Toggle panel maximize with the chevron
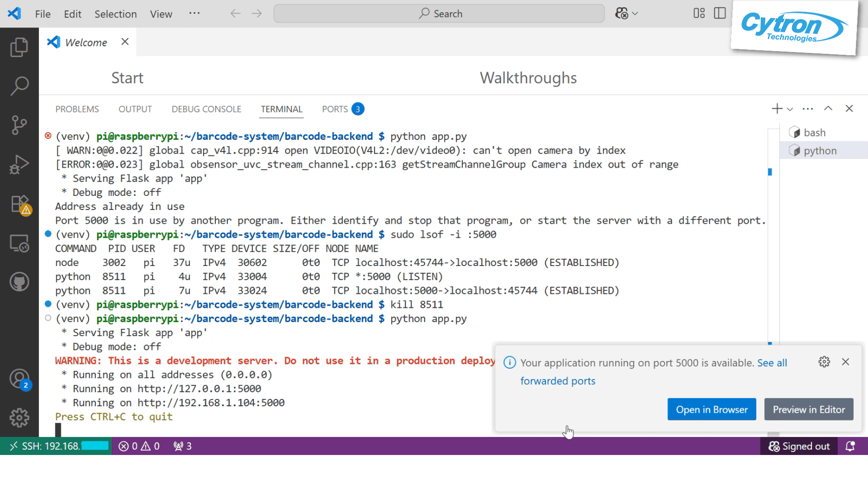Image resolution: width=868 pixels, height=488 pixels. 828,109
